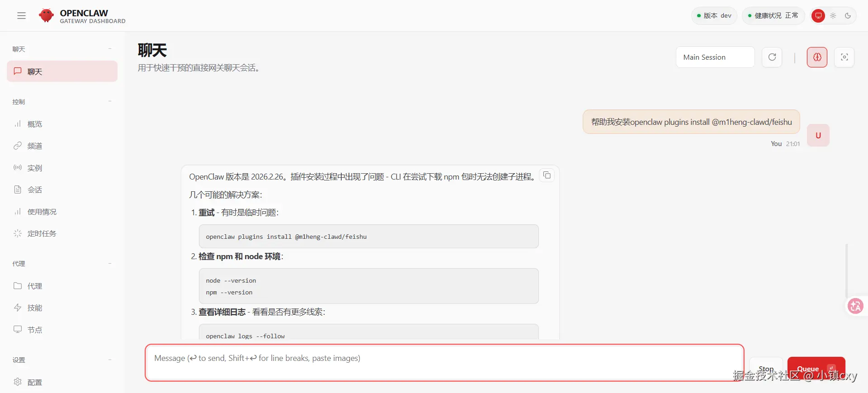Go to 频道 channels page
Screen dimensions: 868x393
pyautogui.click(x=62, y=146)
